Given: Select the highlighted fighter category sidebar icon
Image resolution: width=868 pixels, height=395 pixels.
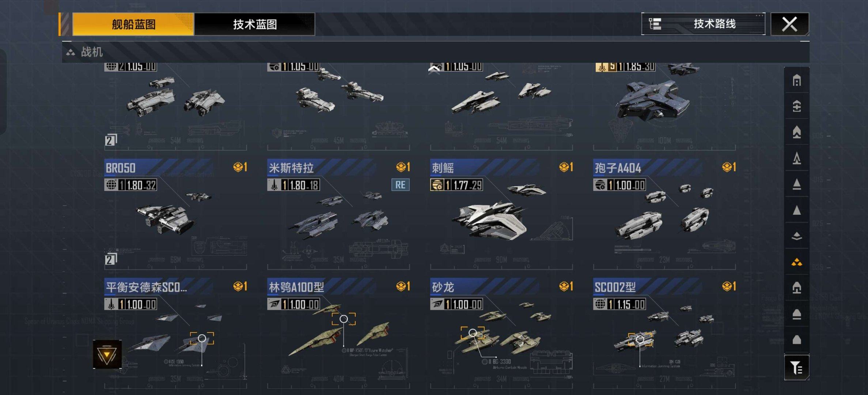Looking at the screenshot, I should (x=797, y=262).
